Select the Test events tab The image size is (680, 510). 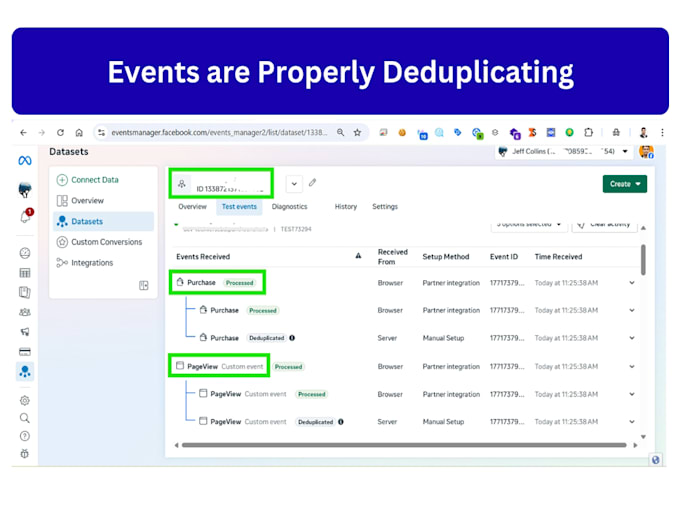coord(239,207)
